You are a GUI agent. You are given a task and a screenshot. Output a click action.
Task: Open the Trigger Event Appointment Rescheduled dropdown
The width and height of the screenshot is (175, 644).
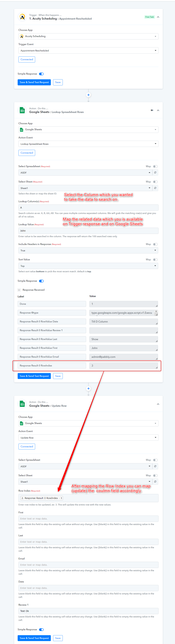[88, 50]
